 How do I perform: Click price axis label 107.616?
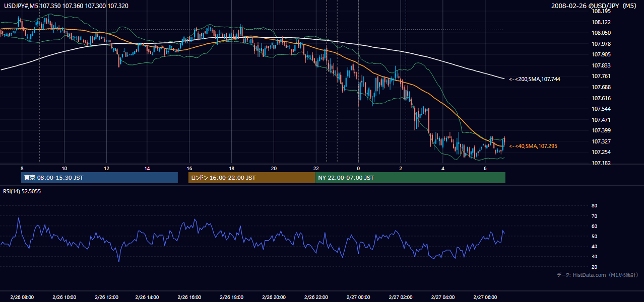point(601,98)
